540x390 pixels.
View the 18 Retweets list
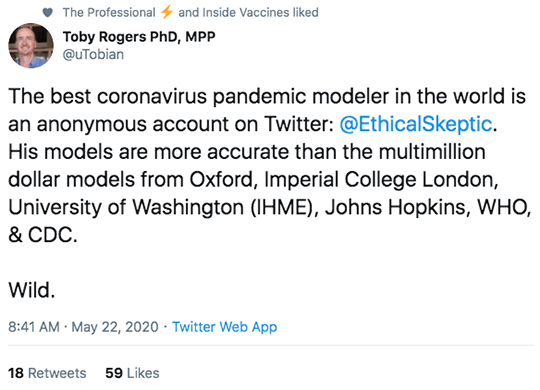pyautogui.click(x=47, y=373)
